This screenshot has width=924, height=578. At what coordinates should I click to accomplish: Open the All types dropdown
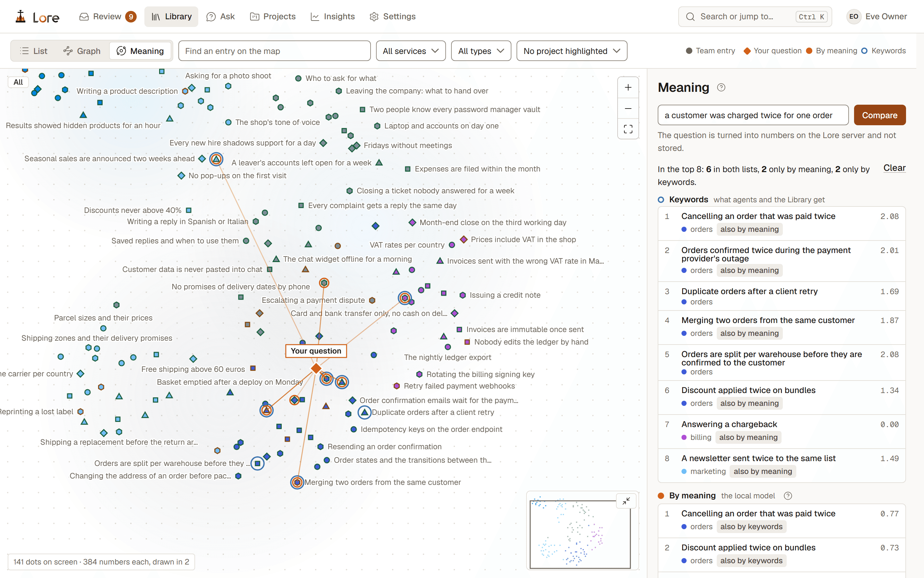point(481,51)
